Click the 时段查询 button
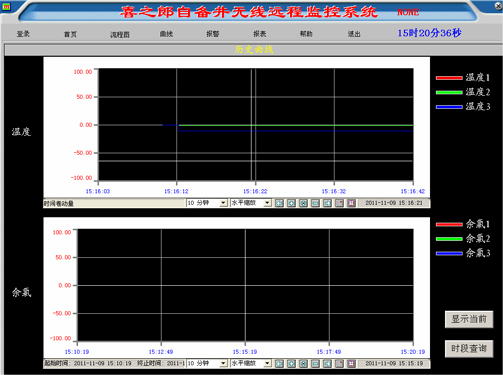Screen dimensions: 503x375 (469, 349)
